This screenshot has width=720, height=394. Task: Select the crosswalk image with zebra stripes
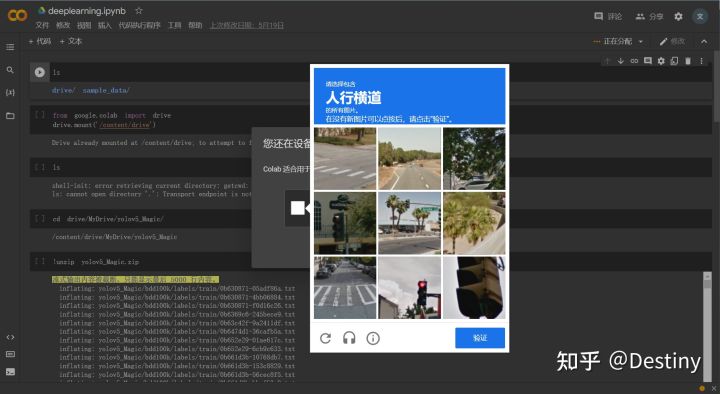(345, 287)
